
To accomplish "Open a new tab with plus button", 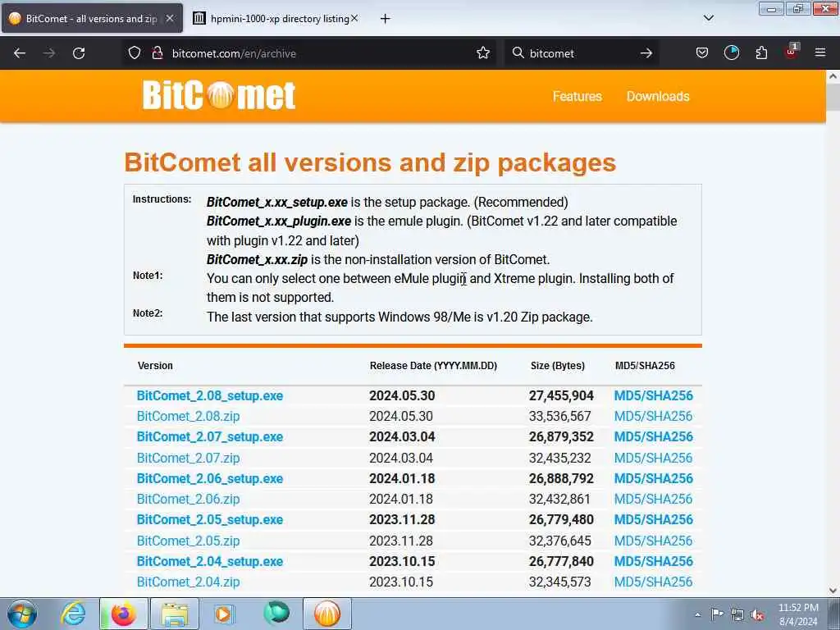I will (385, 19).
